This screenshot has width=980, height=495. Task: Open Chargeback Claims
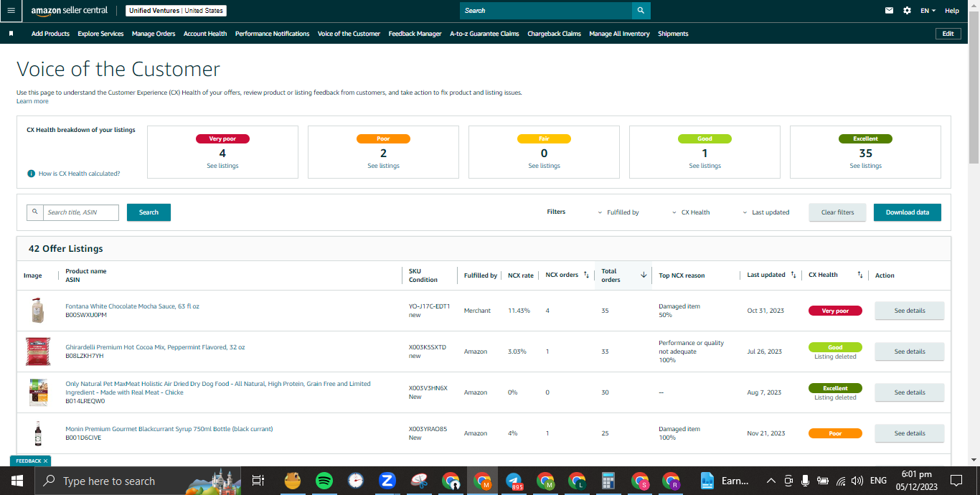[x=555, y=34]
